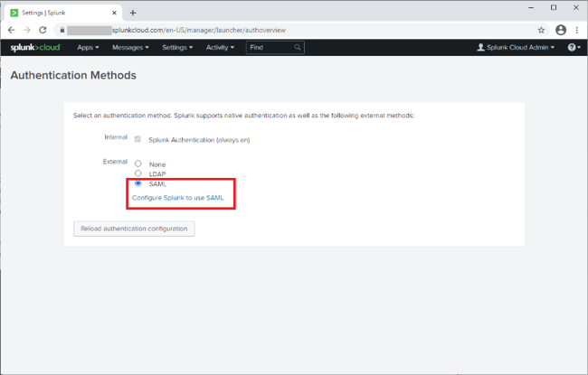
Task: Open the Chrome three-dot menu
Action: click(577, 30)
